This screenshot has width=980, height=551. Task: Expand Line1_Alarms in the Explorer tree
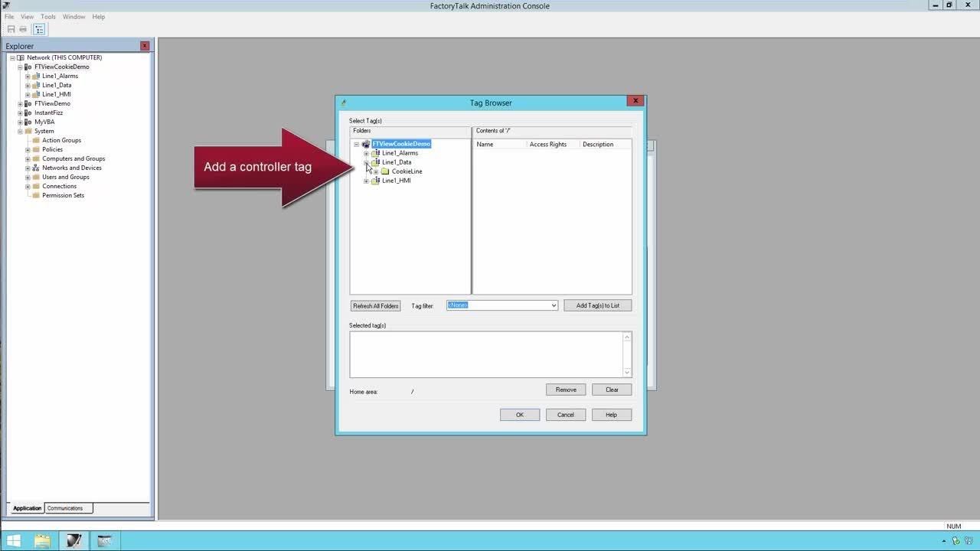(x=28, y=76)
